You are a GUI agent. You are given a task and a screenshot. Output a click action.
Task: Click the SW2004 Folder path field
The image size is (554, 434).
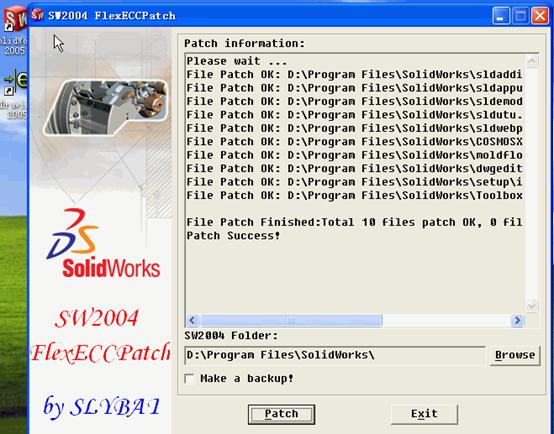[335, 355]
